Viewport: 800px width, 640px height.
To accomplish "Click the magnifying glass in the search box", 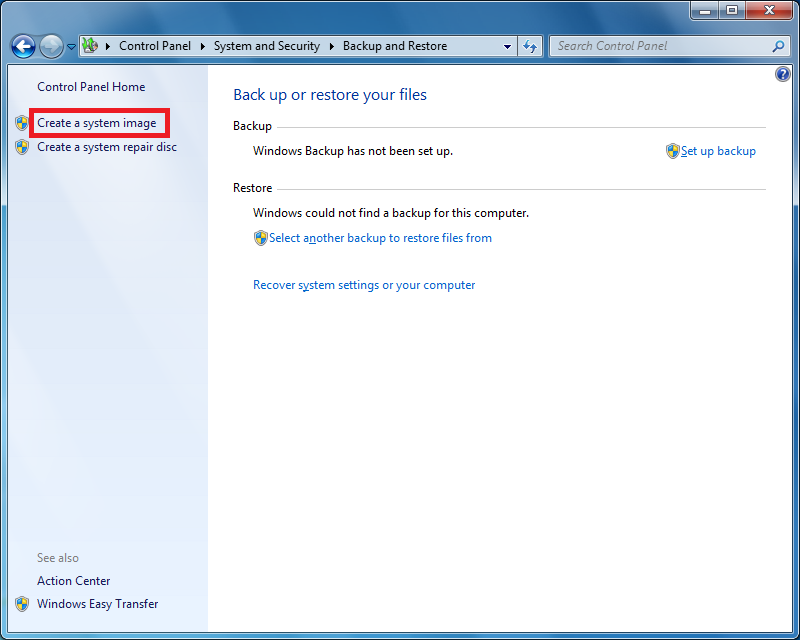I will click(778, 46).
